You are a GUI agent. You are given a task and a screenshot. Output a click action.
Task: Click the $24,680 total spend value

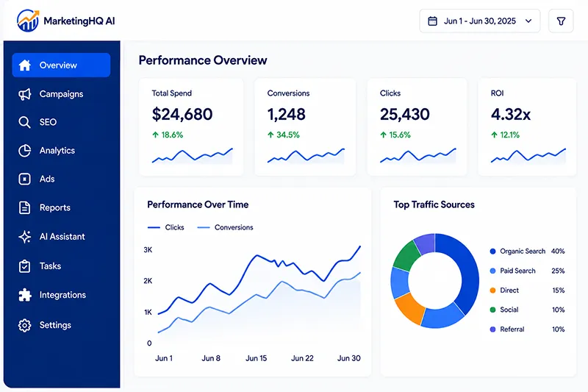coord(182,114)
